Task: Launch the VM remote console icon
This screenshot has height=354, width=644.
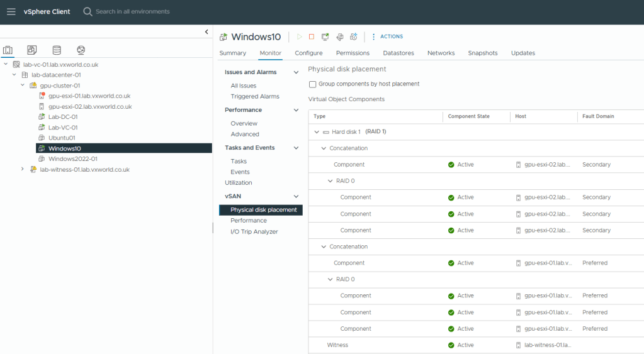Action: click(325, 37)
